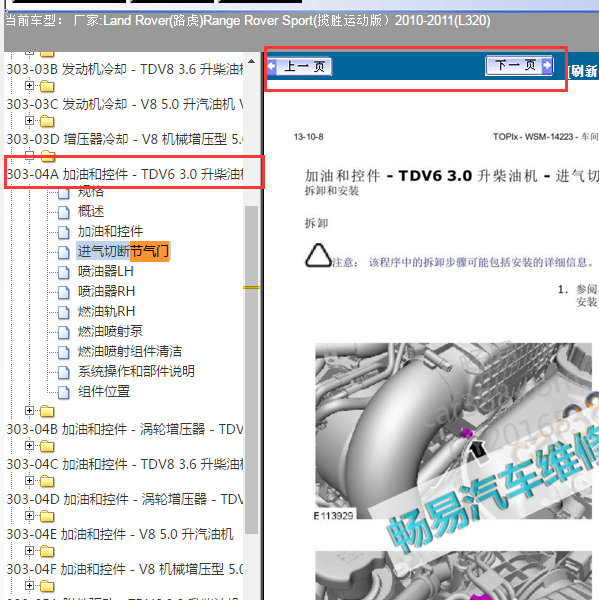Expand the folder above 303-04B 加油和控件
The image size is (599, 600).
29,411
